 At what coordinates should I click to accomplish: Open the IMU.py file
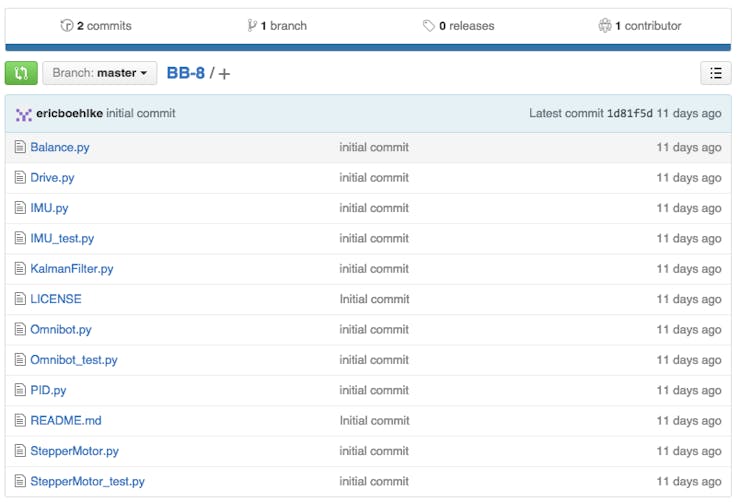[x=50, y=208]
